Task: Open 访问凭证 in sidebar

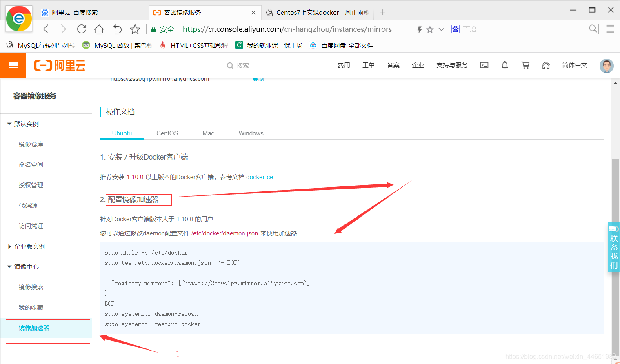Action: coord(31,226)
